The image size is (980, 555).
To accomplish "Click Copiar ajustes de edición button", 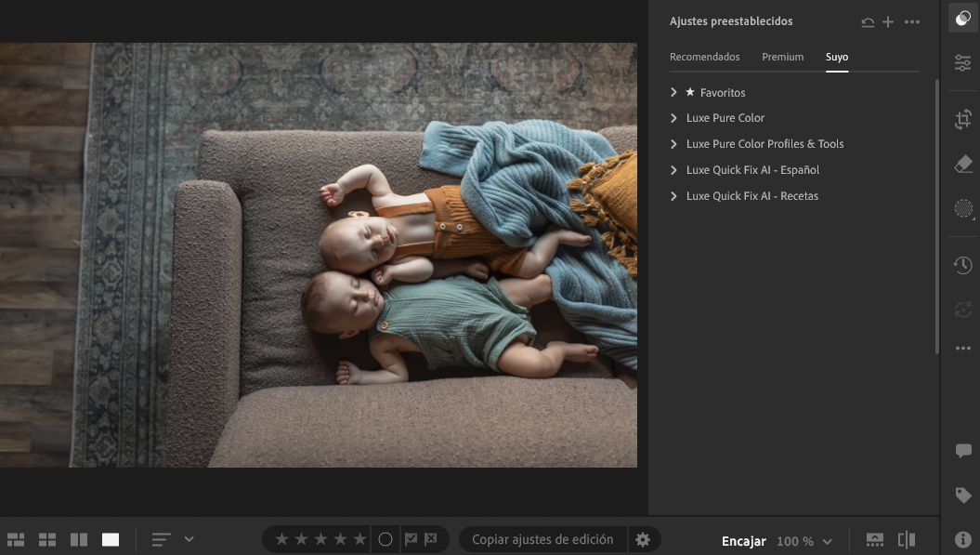I will pos(542,539).
